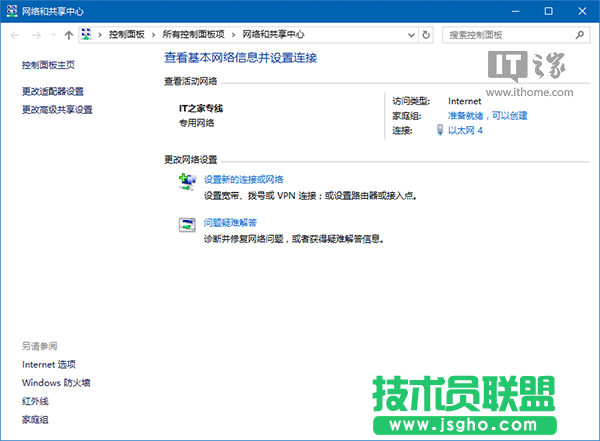Open 更改高级共享设置 link
This screenshot has width=600, height=441.
[x=57, y=110]
